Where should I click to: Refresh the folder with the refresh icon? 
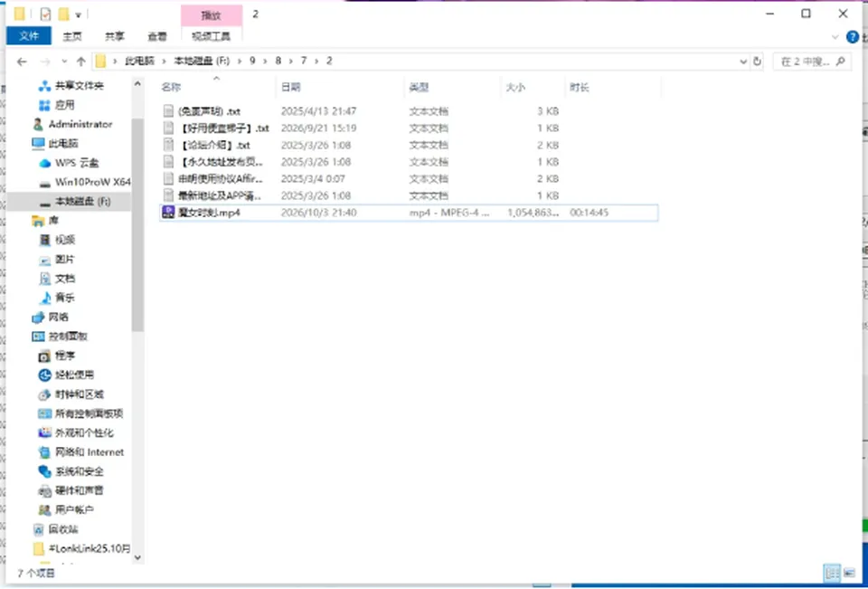tap(758, 62)
